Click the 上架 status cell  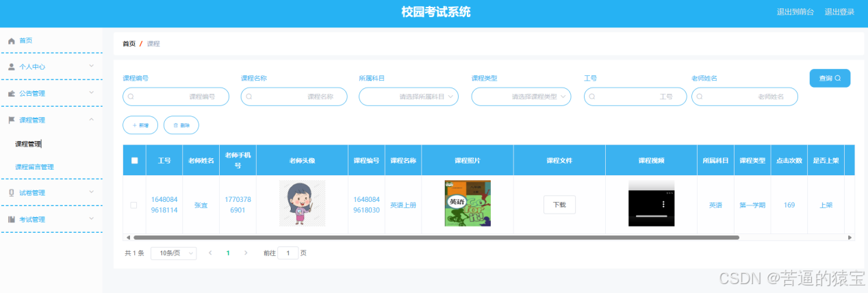click(826, 205)
